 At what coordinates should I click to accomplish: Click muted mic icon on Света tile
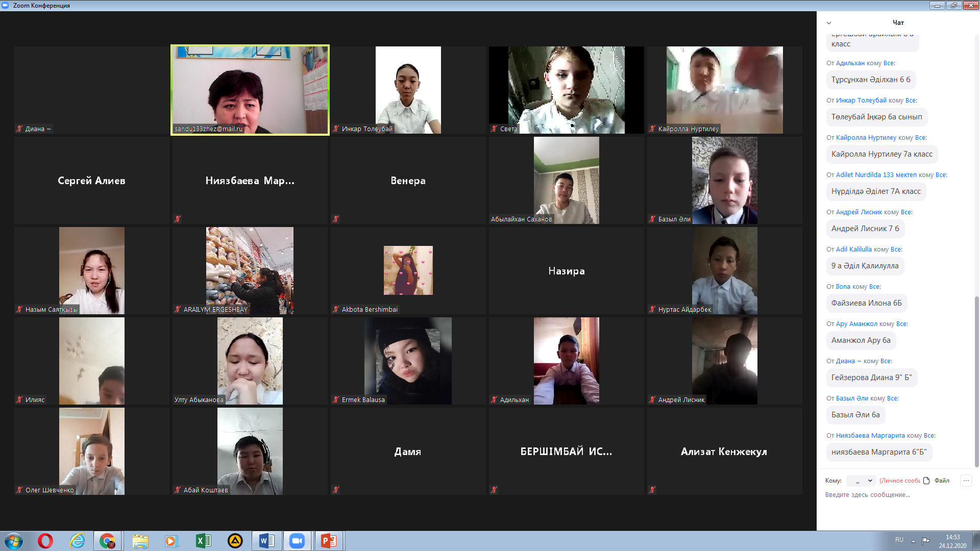(x=494, y=129)
